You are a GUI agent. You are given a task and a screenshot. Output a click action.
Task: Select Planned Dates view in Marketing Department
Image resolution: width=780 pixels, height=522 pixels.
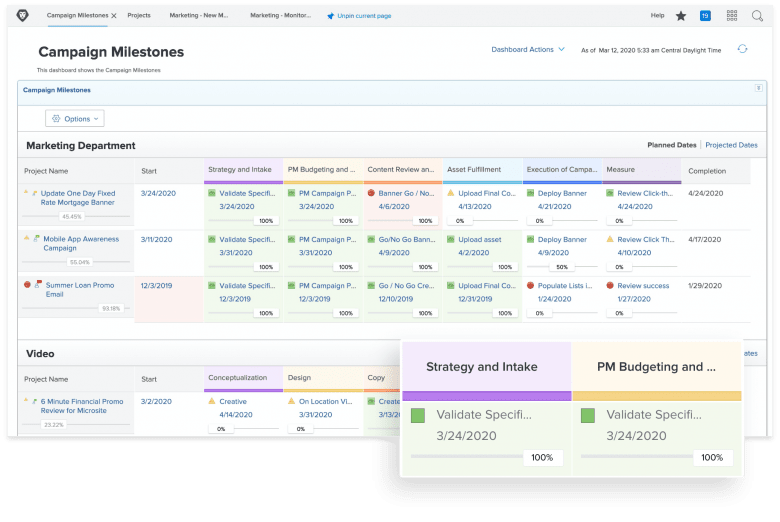tap(672, 145)
